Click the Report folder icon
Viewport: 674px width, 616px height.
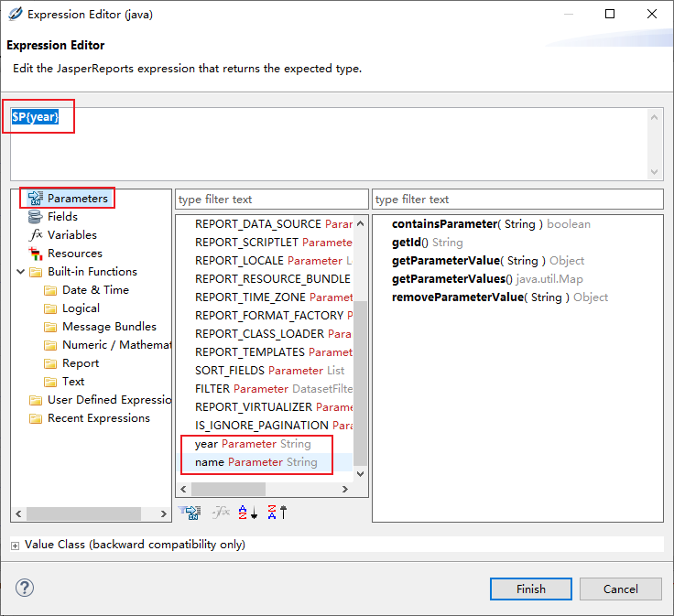pos(50,364)
